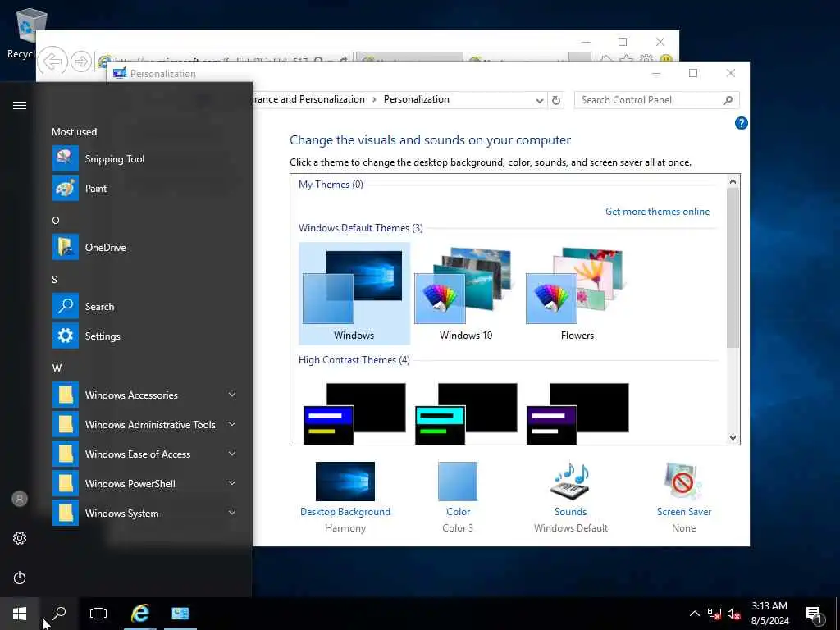840x630 pixels.
Task: Open Settings app from the S section
Action: point(144,336)
